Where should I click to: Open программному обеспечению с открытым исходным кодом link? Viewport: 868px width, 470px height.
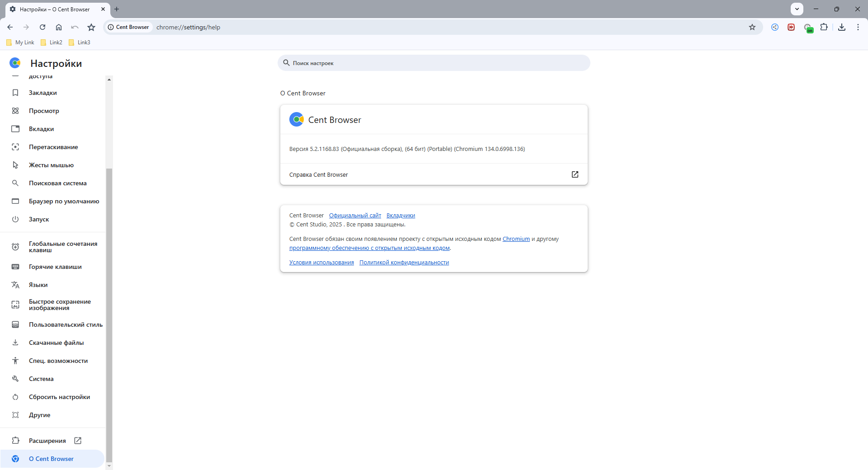click(x=369, y=248)
